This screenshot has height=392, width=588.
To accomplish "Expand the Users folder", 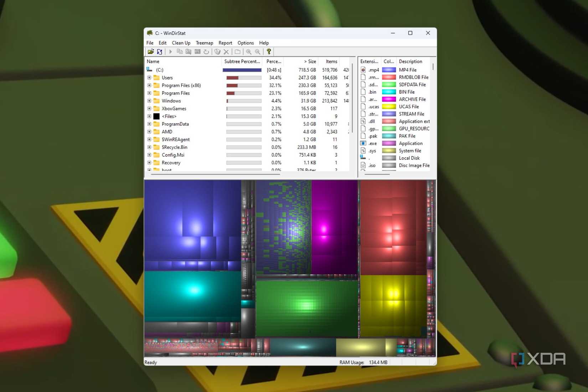I will 149,78.
